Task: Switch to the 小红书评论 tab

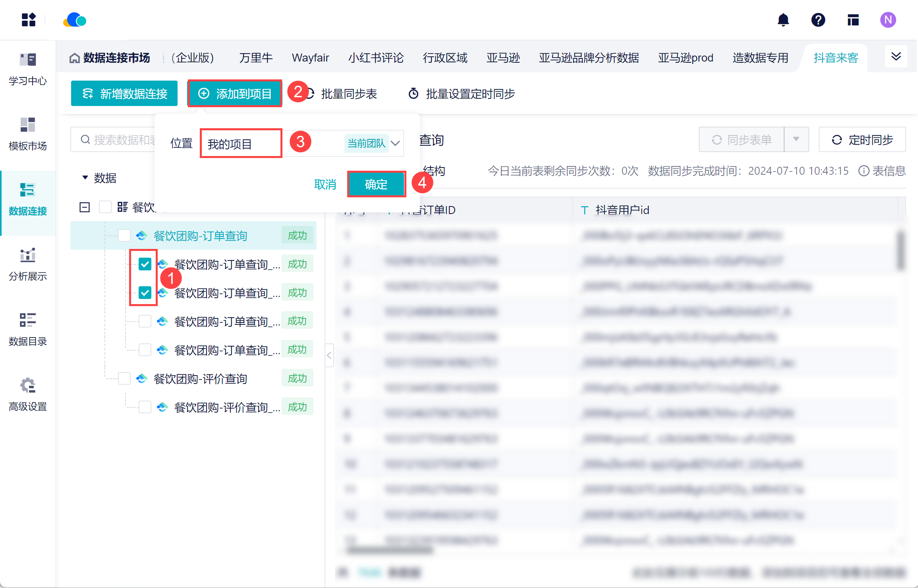Action: [376, 58]
